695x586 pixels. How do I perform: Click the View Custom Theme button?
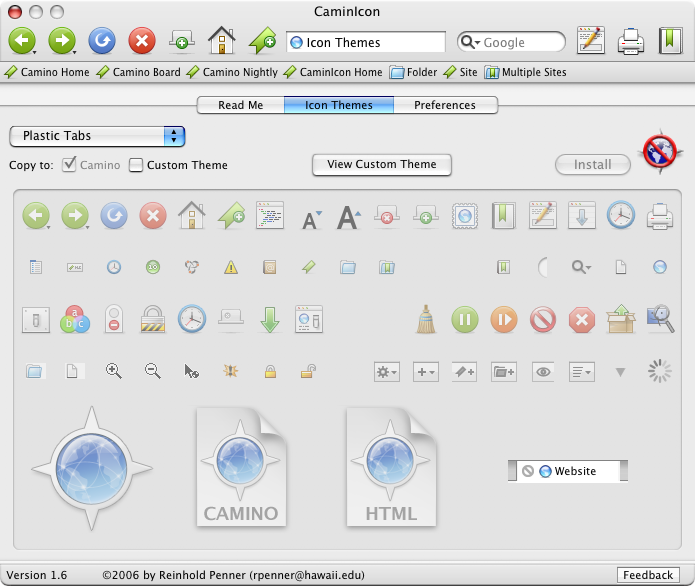tap(382, 164)
